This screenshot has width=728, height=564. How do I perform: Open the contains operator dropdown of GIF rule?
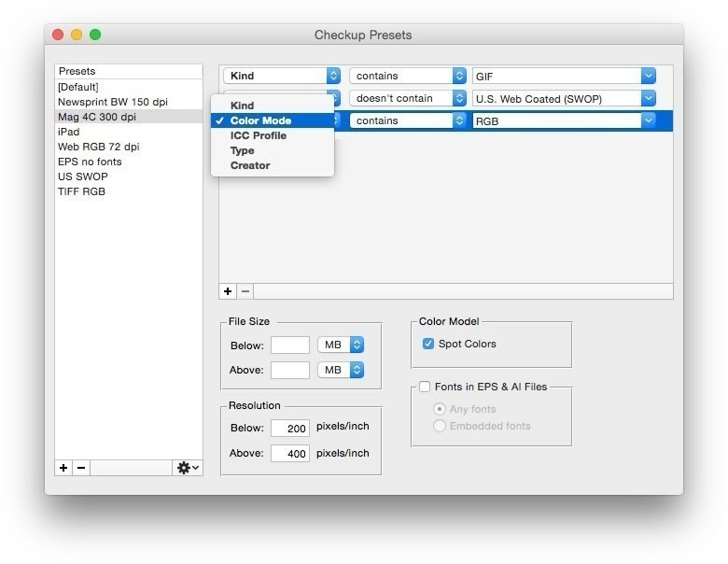pos(408,76)
